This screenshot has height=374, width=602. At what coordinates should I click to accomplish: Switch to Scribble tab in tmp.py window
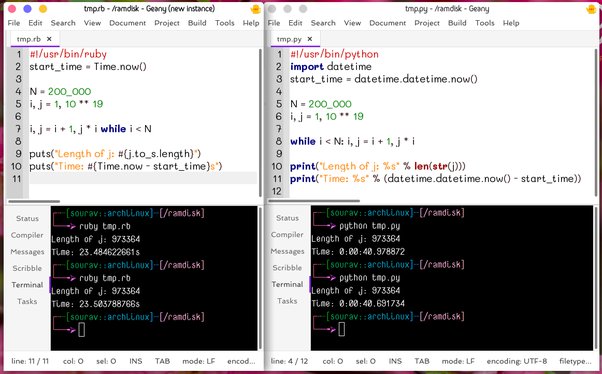pos(287,268)
